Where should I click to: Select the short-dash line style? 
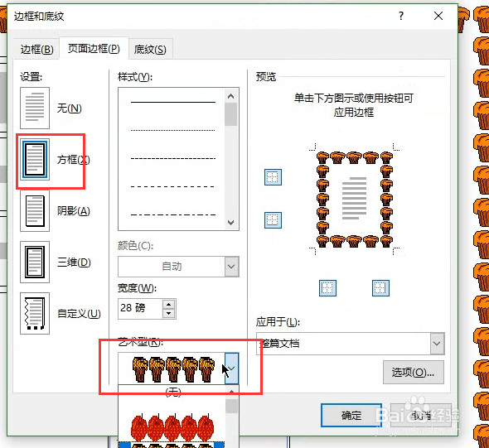[x=172, y=158]
